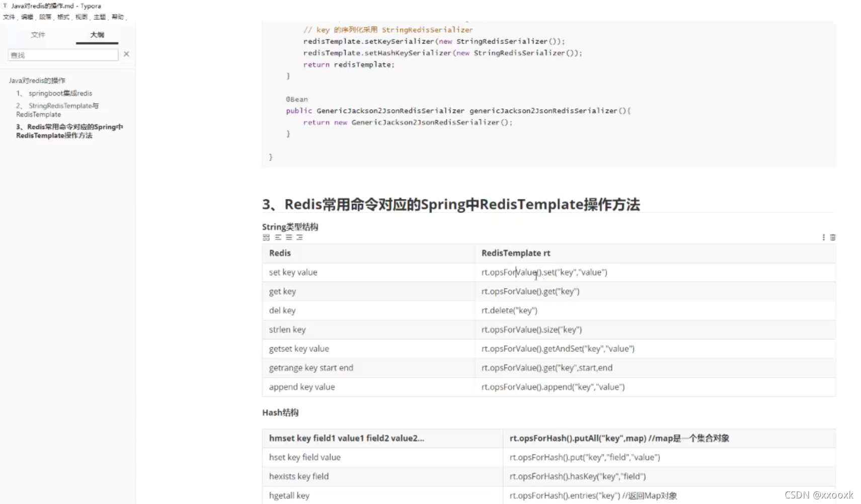Screen dimensions: 861x504
Task: Click the 'hexists key field' cell
Action: click(x=382, y=476)
